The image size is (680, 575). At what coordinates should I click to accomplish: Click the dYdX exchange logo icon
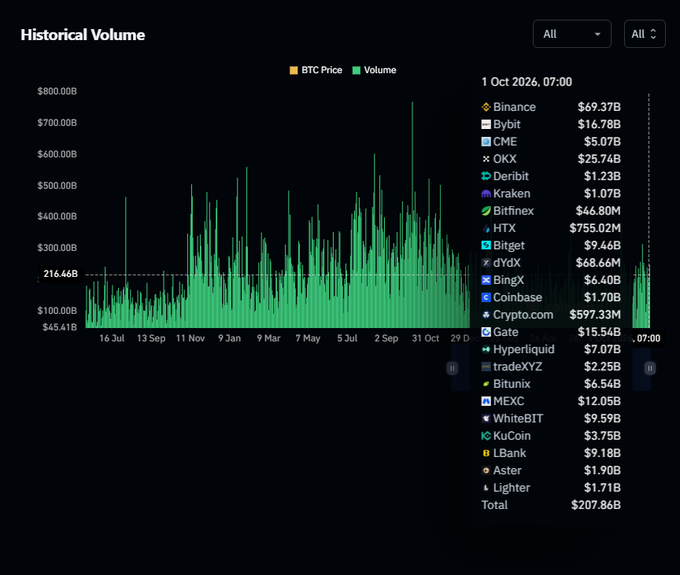(486, 263)
